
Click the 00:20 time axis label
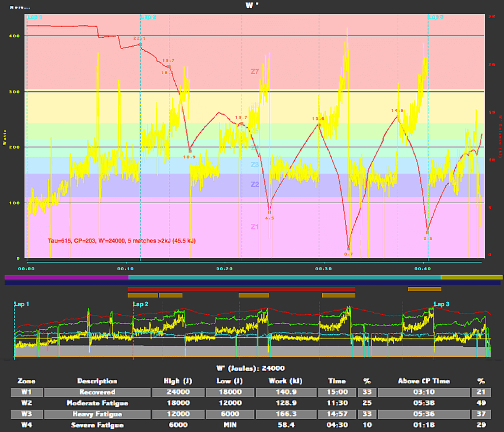point(224,269)
